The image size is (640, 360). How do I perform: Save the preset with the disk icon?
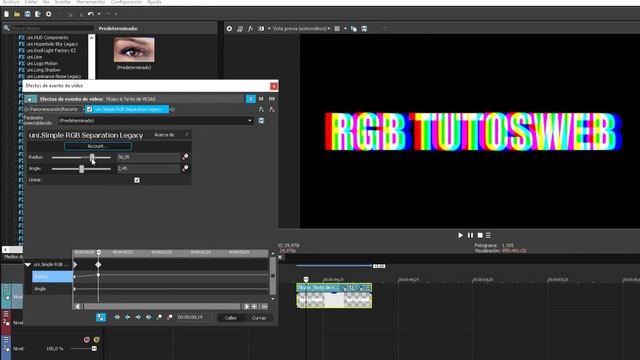(261, 120)
